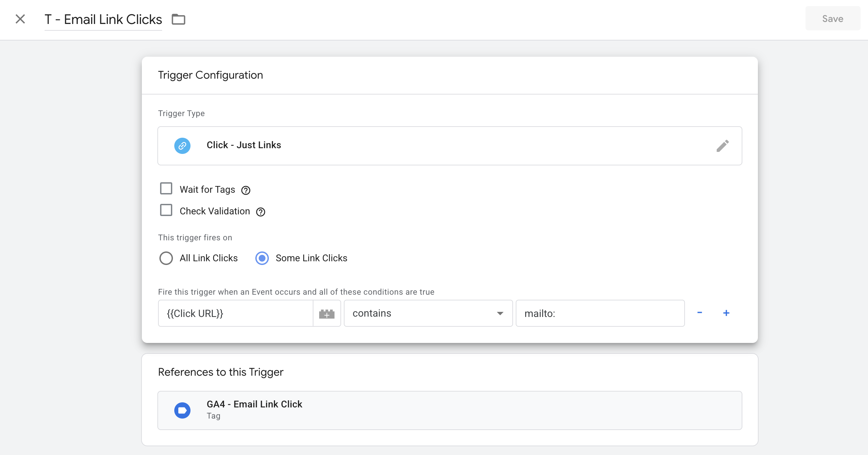Click the mailto: value input field
This screenshot has height=455, width=868.
pos(600,313)
